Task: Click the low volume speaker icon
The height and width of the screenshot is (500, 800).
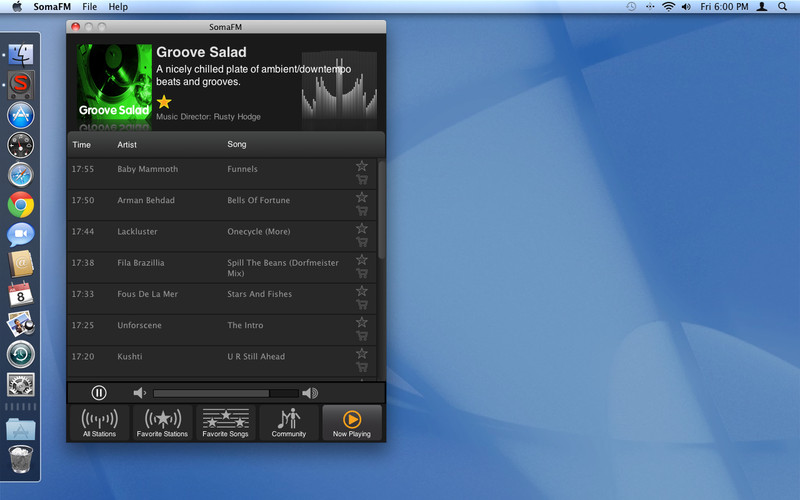Action: point(139,392)
